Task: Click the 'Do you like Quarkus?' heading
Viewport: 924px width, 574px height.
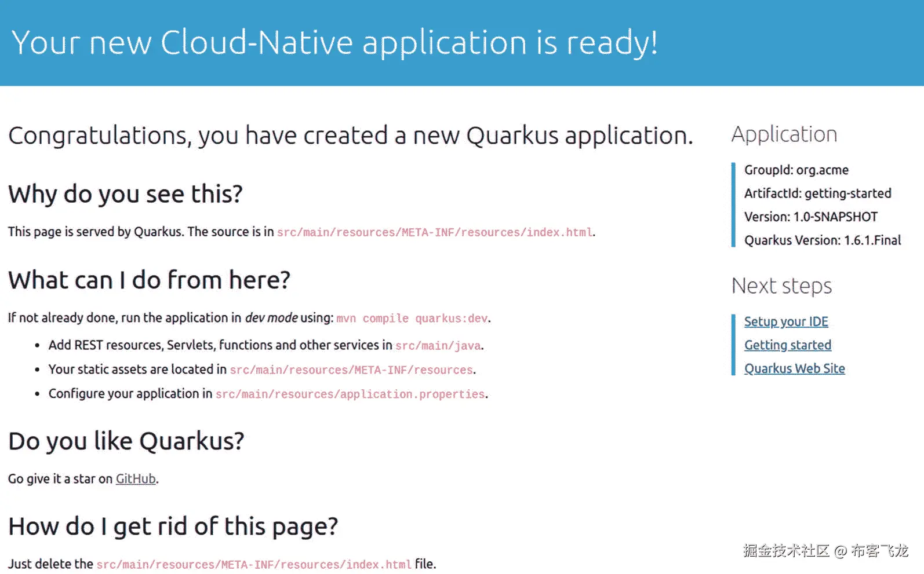Action: point(126,441)
